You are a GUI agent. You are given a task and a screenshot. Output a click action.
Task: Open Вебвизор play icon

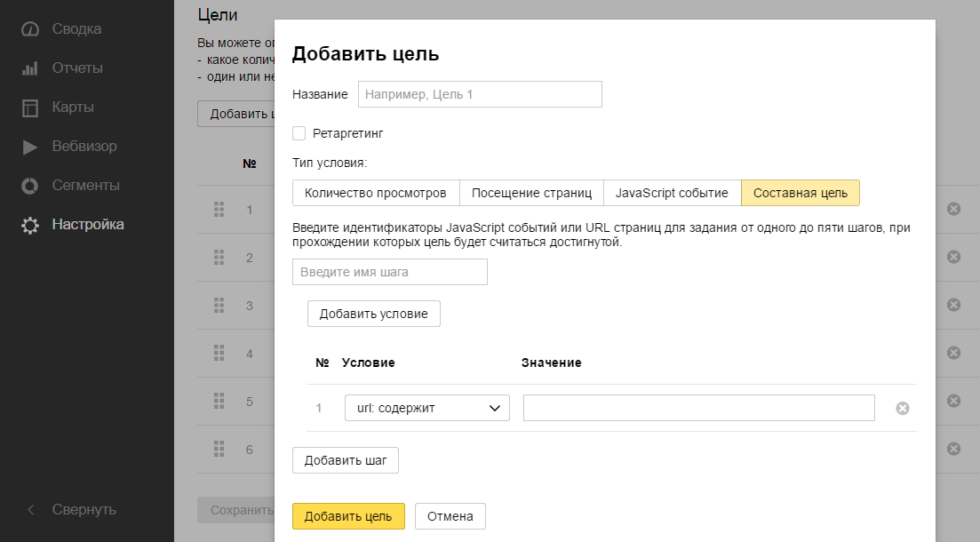point(30,147)
